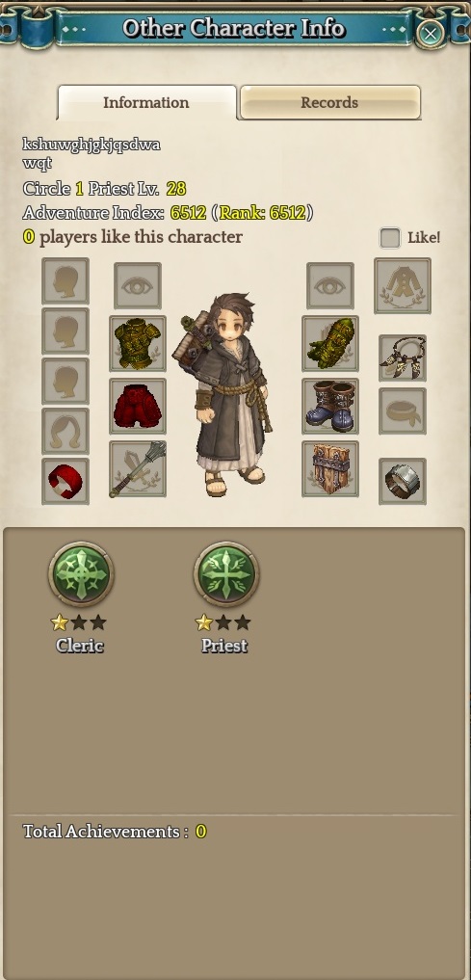Click the character avatar preview
The width and height of the screenshot is (471, 980).
(x=224, y=394)
